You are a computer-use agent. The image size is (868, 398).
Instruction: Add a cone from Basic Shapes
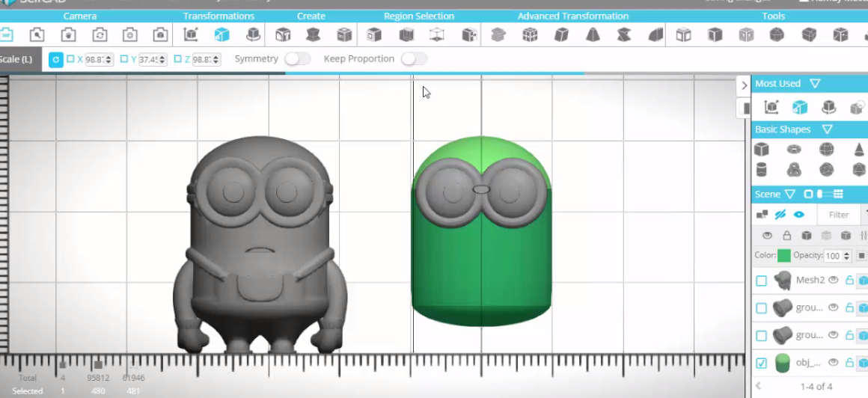pyautogui.click(x=858, y=150)
